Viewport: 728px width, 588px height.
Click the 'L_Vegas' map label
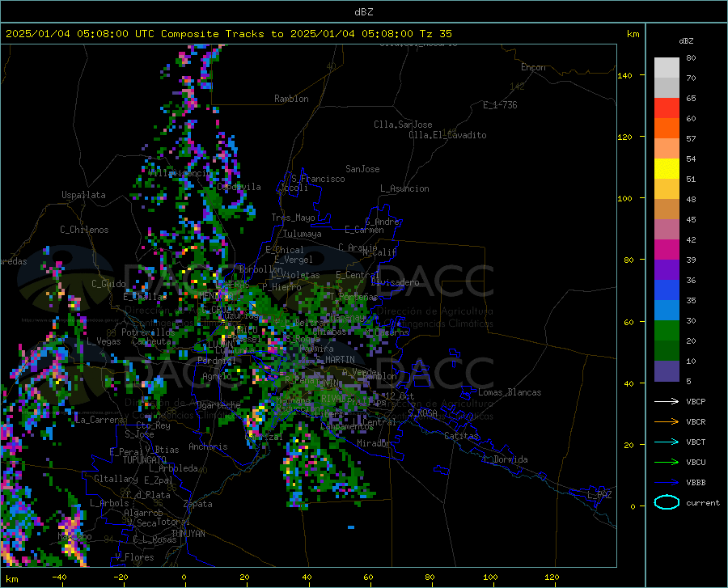pyautogui.click(x=104, y=341)
